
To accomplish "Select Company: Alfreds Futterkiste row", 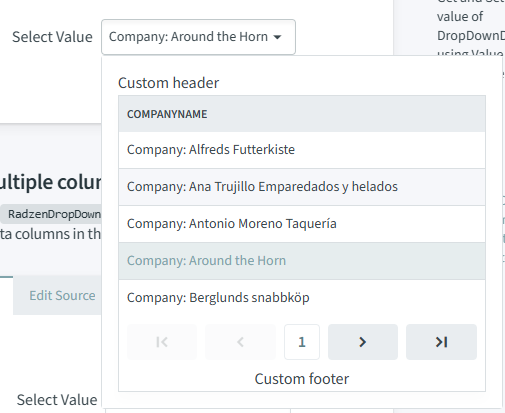I will (302, 150).
